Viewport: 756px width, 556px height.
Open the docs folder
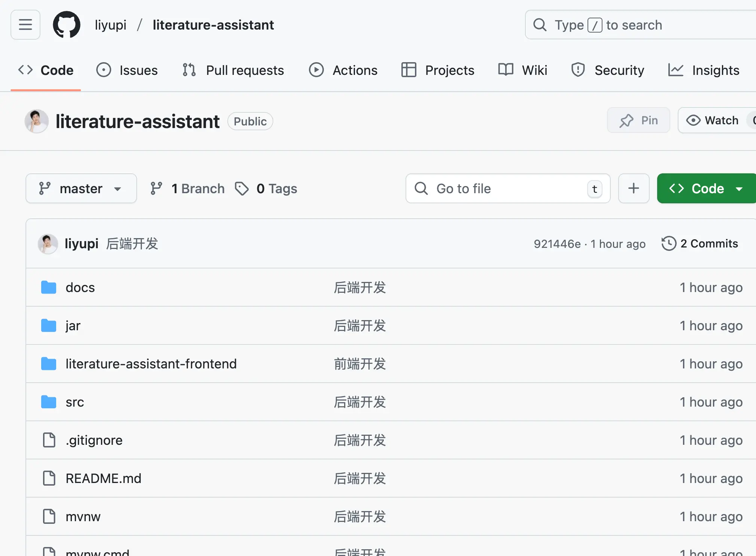pos(80,288)
